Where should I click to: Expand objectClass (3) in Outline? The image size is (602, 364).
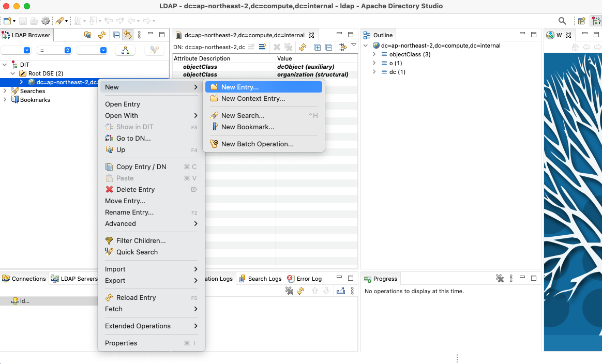coord(374,54)
